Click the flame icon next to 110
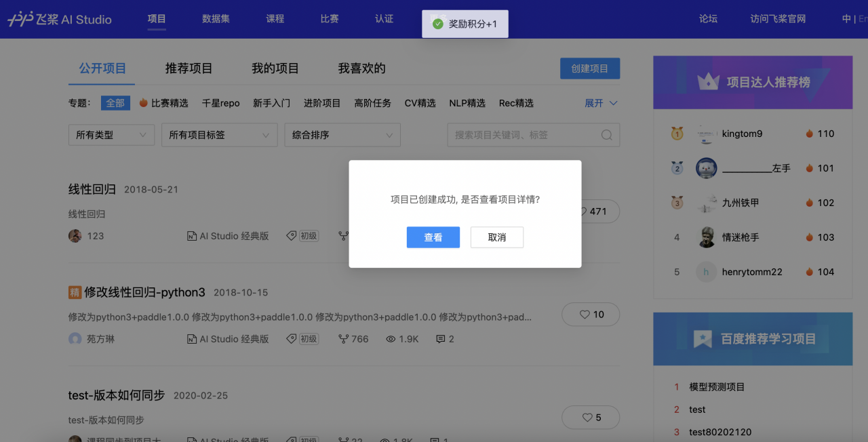This screenshot has height=442, width=868. pos(809,134)
